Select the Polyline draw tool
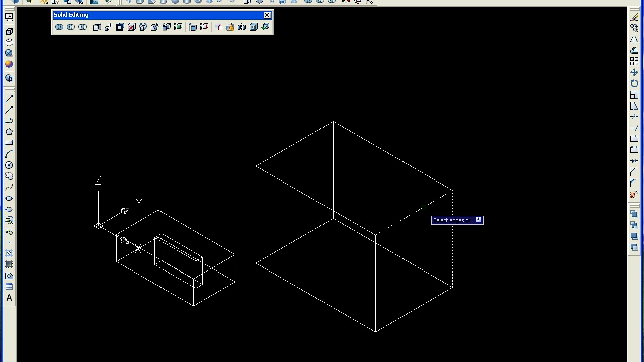The width and height of the screenshot is (644, 362). [x=9, y=121]
